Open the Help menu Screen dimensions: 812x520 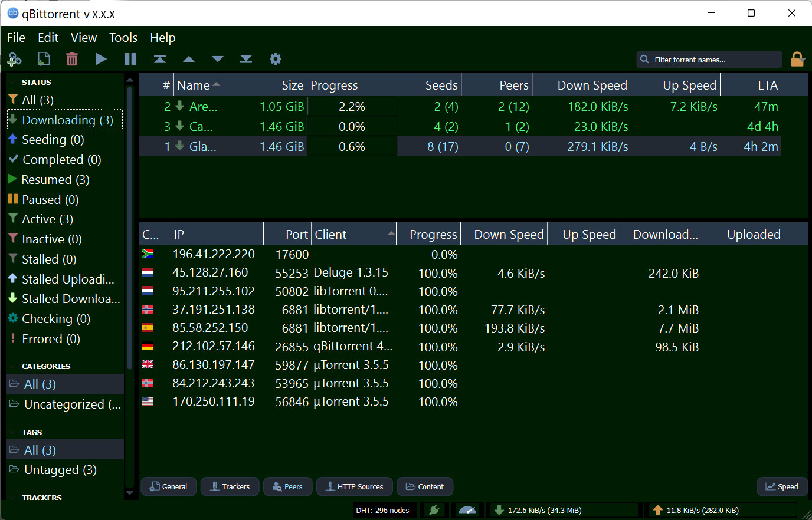163,38
